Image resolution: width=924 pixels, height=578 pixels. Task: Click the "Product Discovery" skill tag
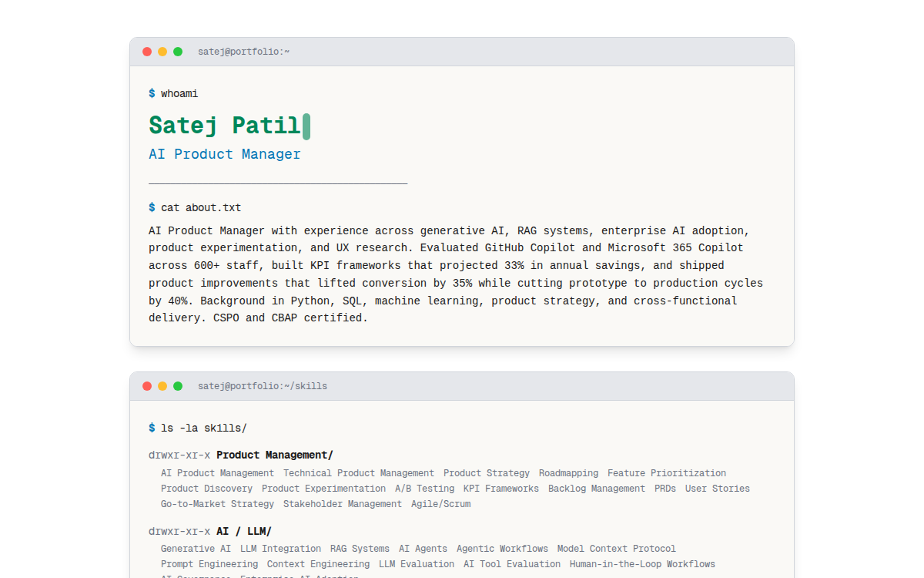pyautogui.click(x=206, y=489)
